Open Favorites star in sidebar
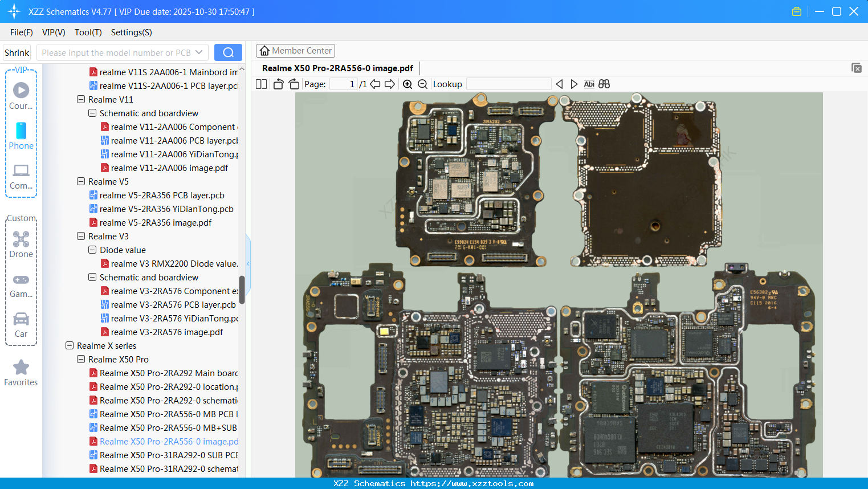The height and width of the screenshot is (489, 868). coord(21,373)
